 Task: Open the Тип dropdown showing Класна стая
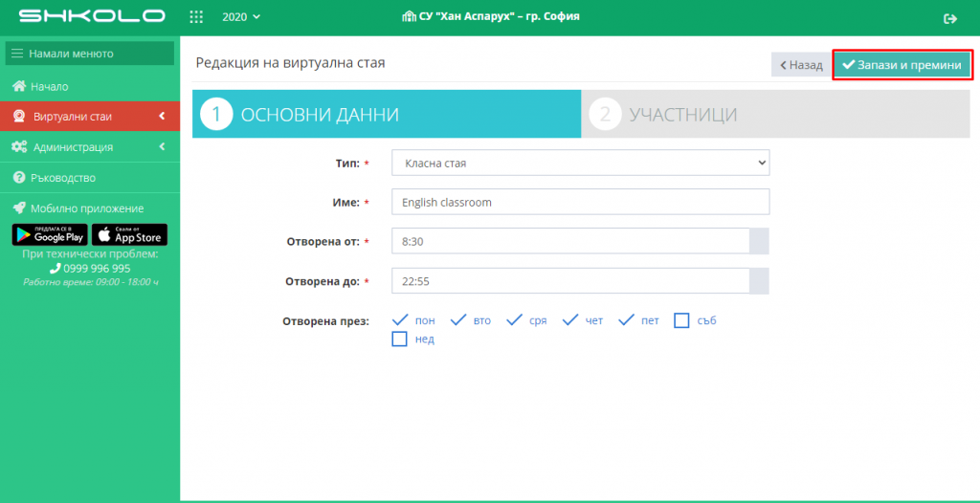(581, 164)
